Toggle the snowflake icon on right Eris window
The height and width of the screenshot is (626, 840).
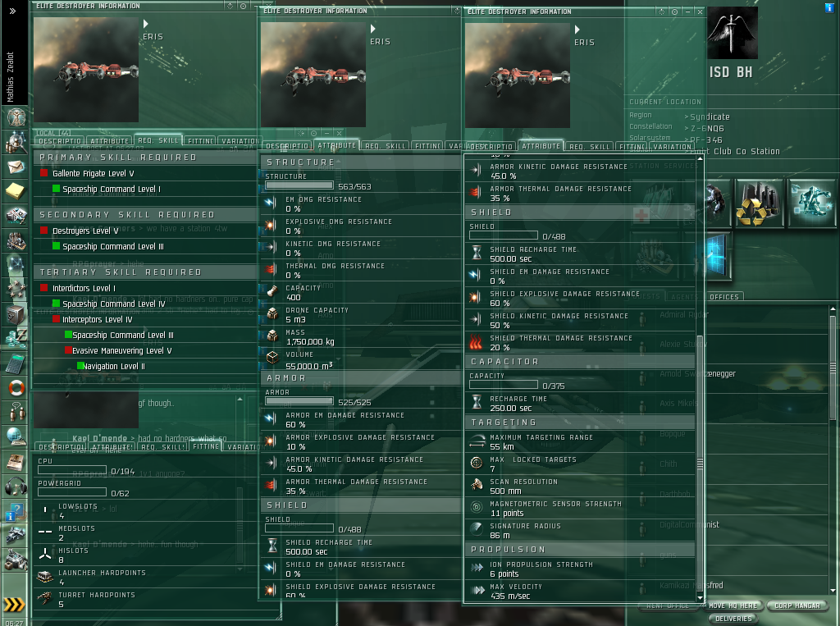coord(661,11)
